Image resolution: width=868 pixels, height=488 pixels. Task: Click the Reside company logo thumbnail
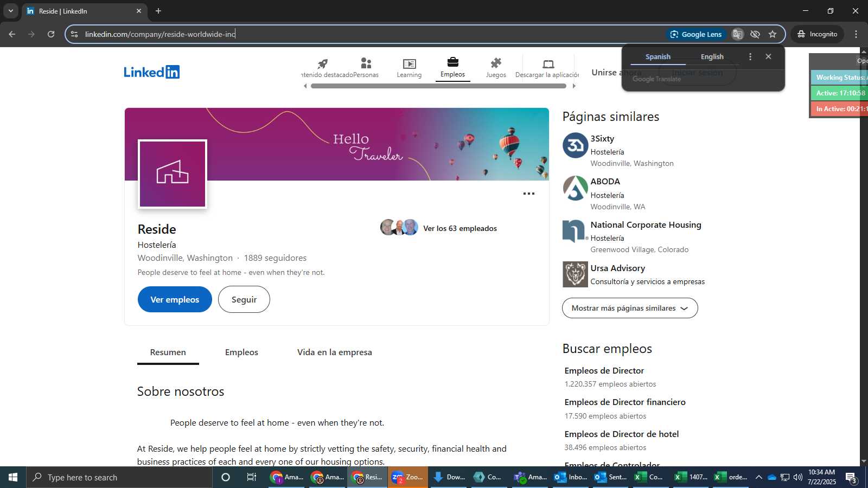(x=173, y=174)
